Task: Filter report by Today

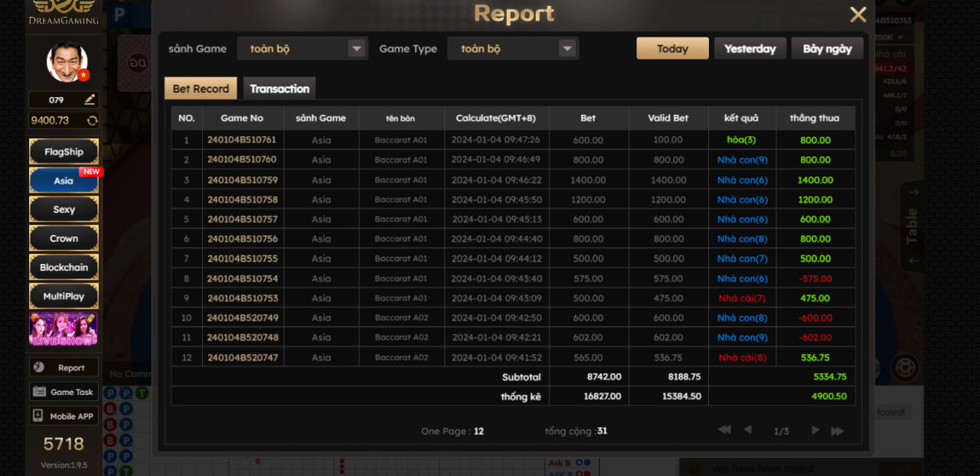Action: [x=672, y=48]
